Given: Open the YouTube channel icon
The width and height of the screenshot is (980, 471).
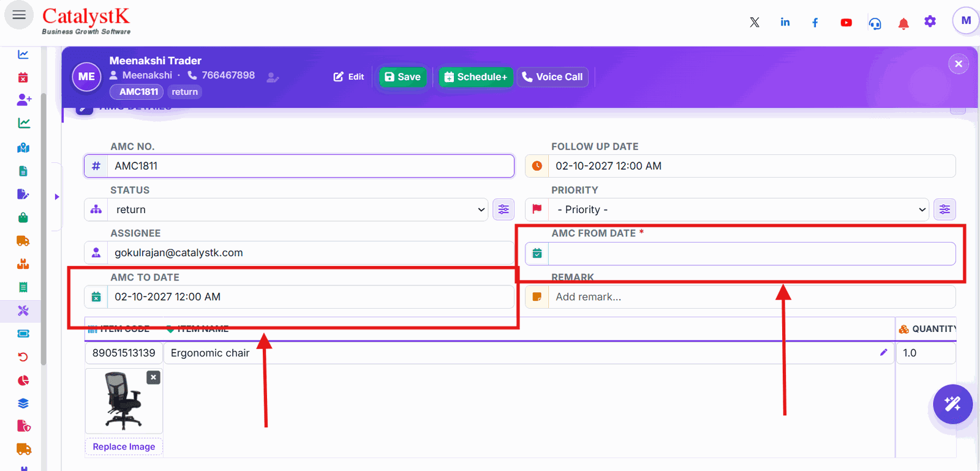Looking at the screenshot, I should click(846, 23).
